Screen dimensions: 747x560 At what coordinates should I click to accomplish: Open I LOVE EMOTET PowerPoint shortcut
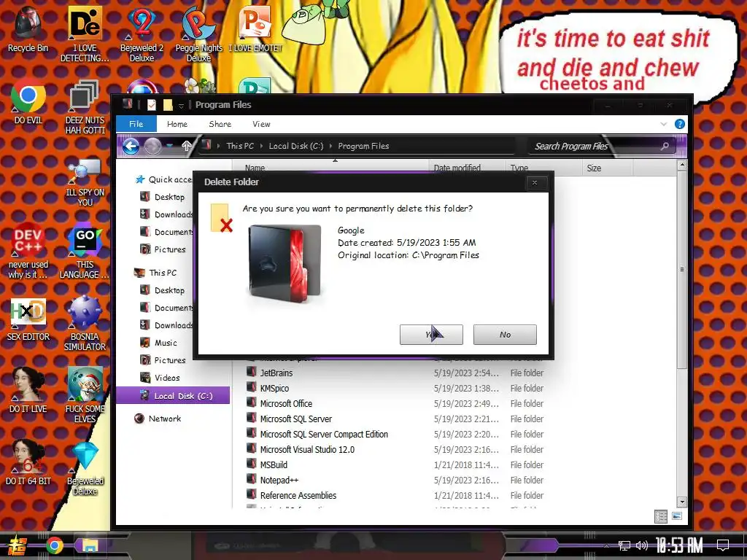[255, 29]
